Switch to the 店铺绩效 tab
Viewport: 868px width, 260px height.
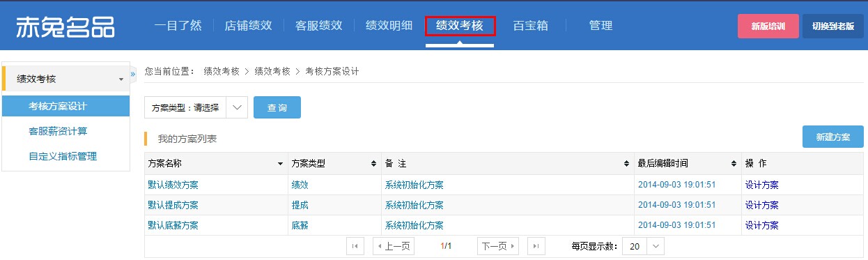click(x=248, y=26)
